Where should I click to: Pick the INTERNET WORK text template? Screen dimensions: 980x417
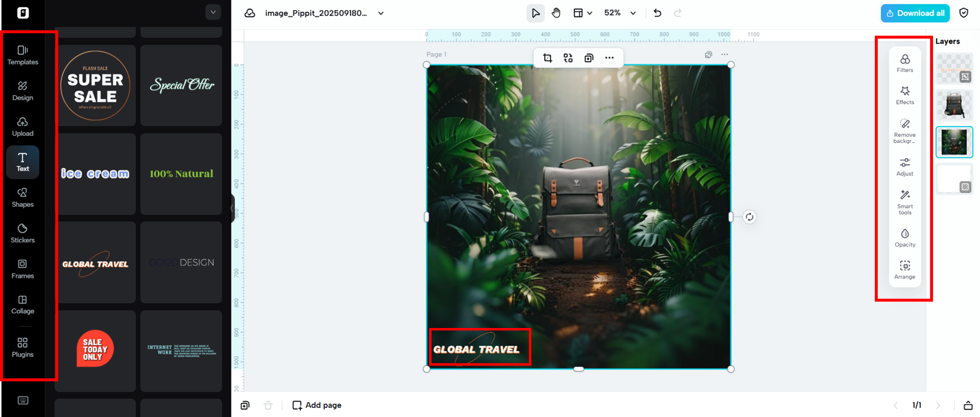click(181, 351)
